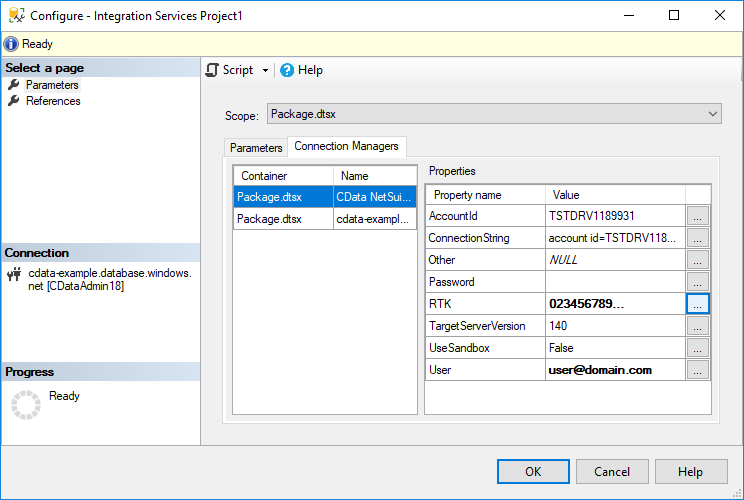The image size is (744, 500).
Task: Click the UseSandbox False value cell
Action: pyautogui.click(x=614, y=348)
